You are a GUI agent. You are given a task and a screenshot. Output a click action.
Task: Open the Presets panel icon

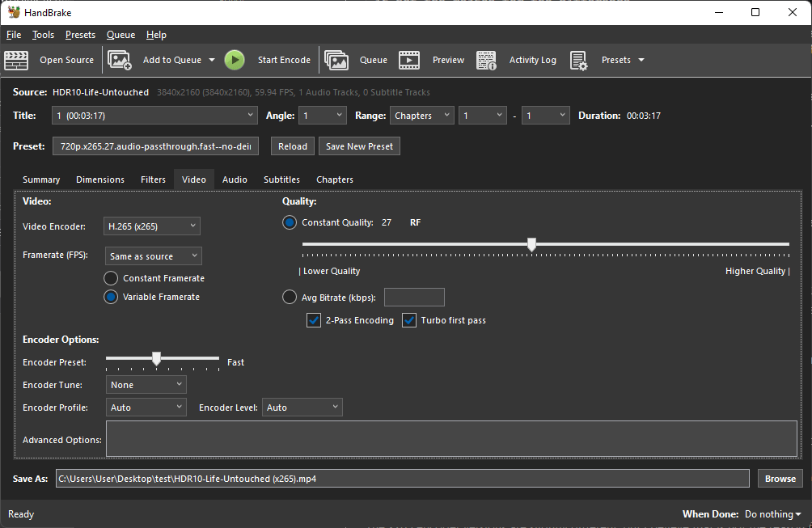coord(577,60)
